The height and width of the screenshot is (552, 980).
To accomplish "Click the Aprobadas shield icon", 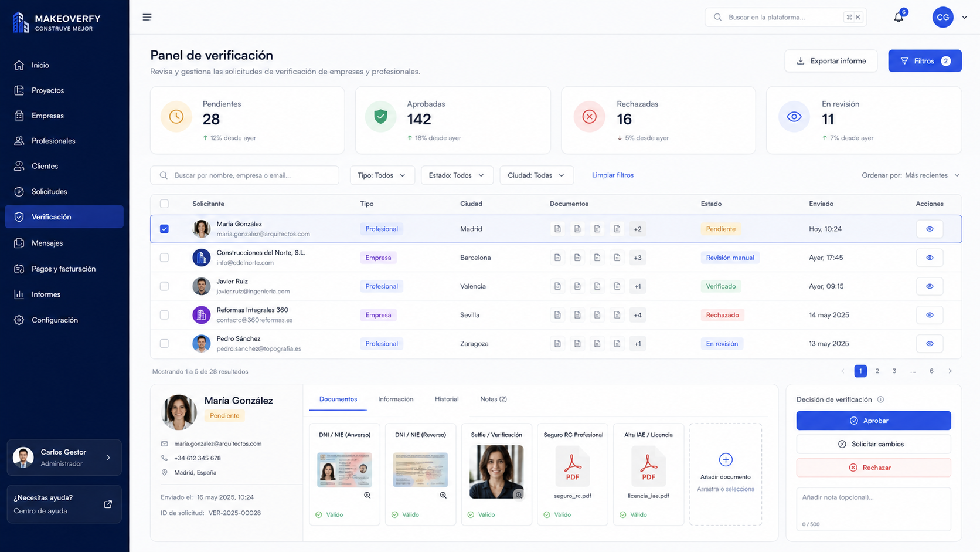I will coord(381,117).
